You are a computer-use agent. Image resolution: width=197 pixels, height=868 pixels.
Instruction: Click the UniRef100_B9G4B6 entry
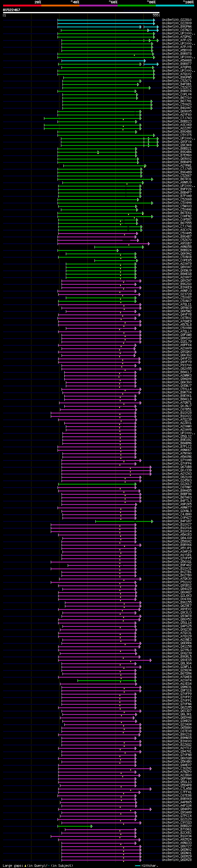[177, 132]
